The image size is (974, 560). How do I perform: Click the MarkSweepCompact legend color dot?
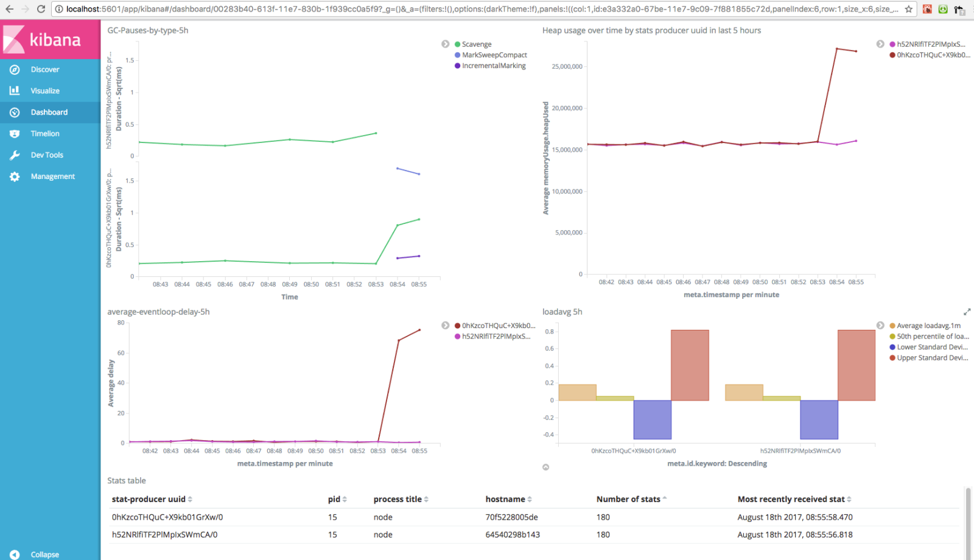point(457,55)
